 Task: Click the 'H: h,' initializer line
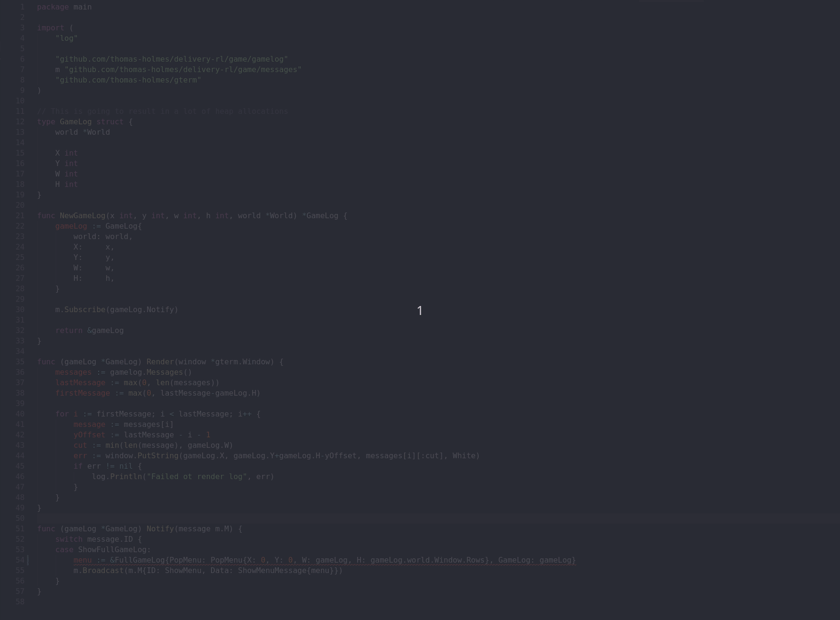tap(94, 278)
